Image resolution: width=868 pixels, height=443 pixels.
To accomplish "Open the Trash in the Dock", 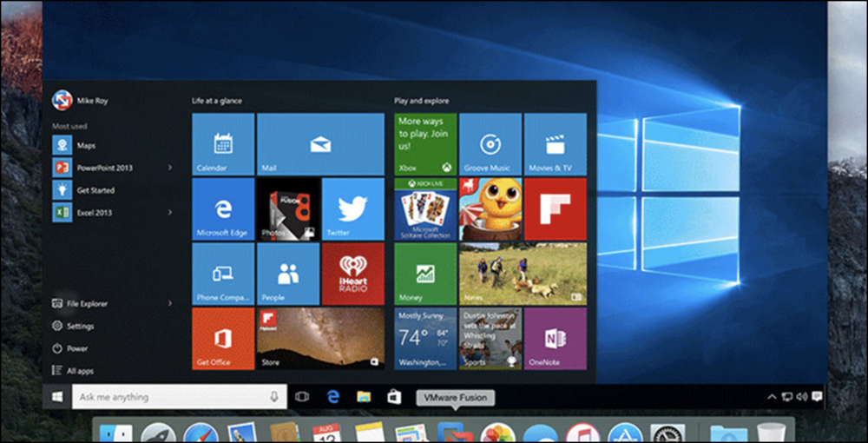I will pyautogui.click(x=771, y=434).
